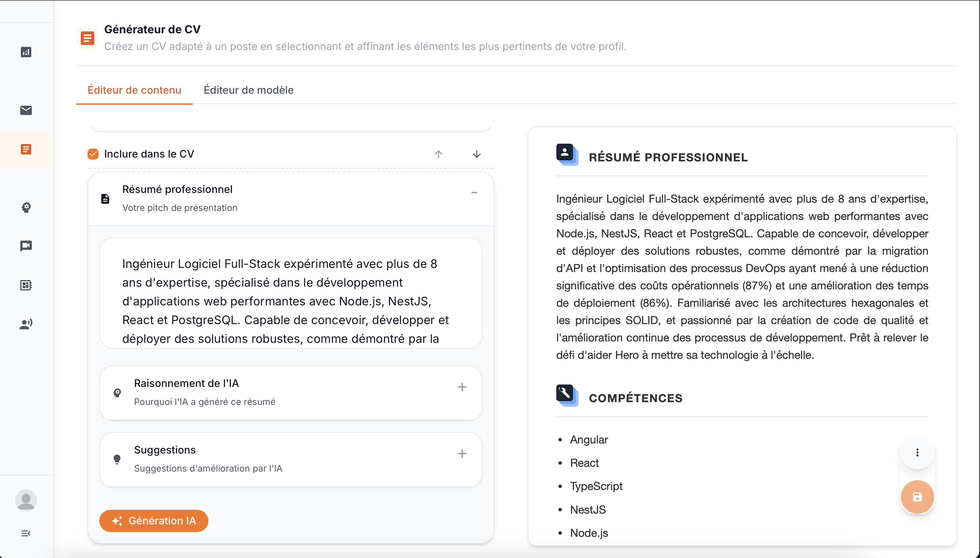This screenshot has height=558, width=980.
Task: Open the video interview sidebar icon
Action: pos(26,246)
